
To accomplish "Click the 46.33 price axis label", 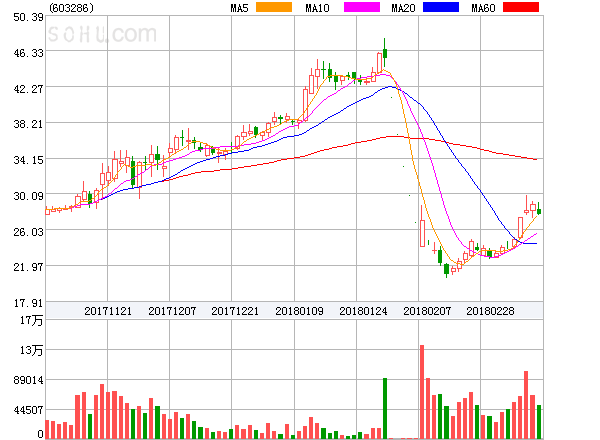I will click(x=28, y=53).
